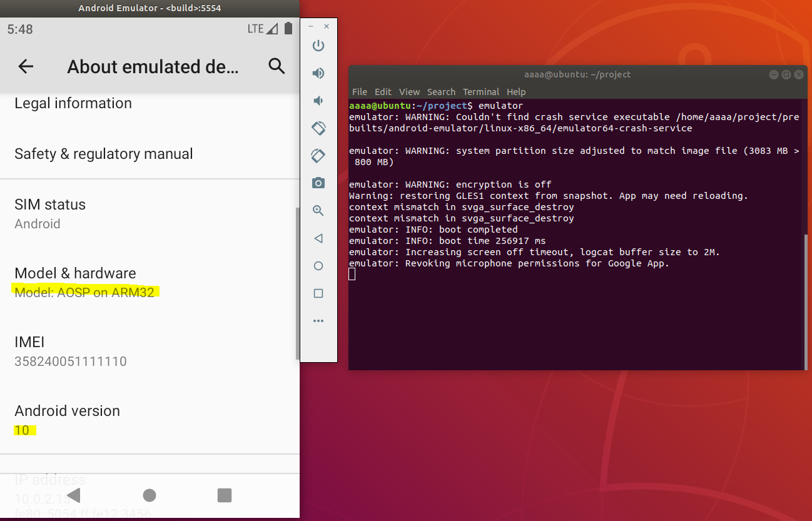The width and height of the screenshot is (812, 521).
Task: Open the terminal Search menu
Action: pos(441,92)
